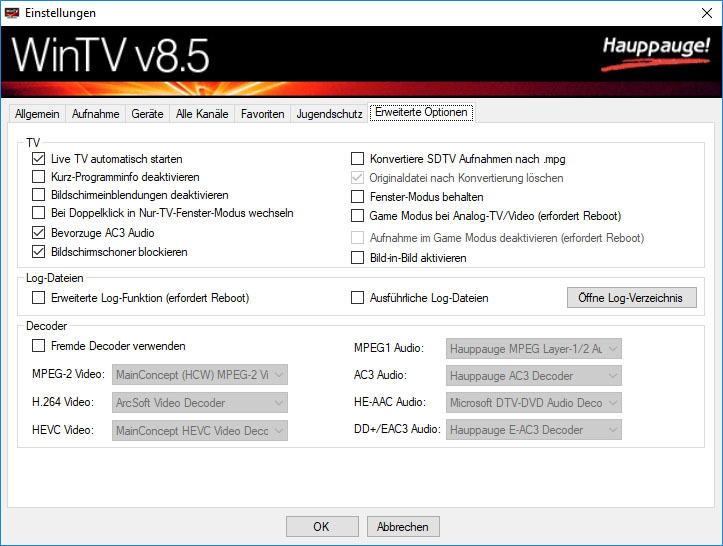Screen dimensions: 723x546
Task: Expand the HE-AAC Audio decoder dropdown
Action: [x=533, y=403]
